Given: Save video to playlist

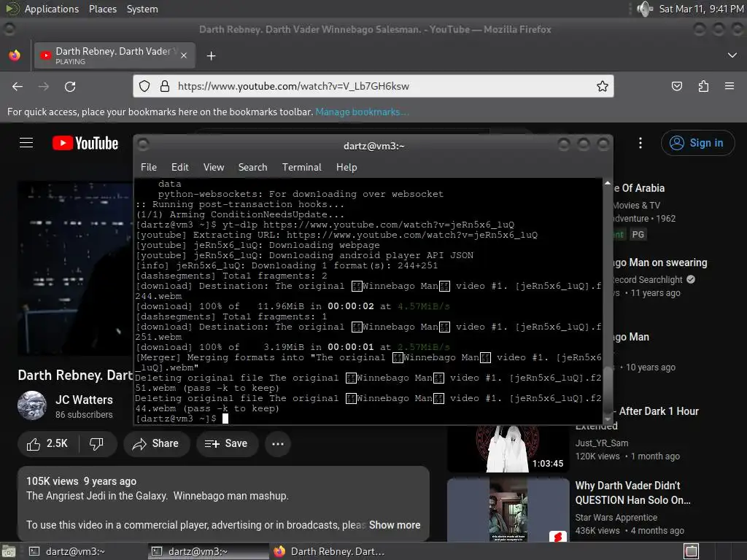Looking at the screenshot, I should tap(226, 444).
